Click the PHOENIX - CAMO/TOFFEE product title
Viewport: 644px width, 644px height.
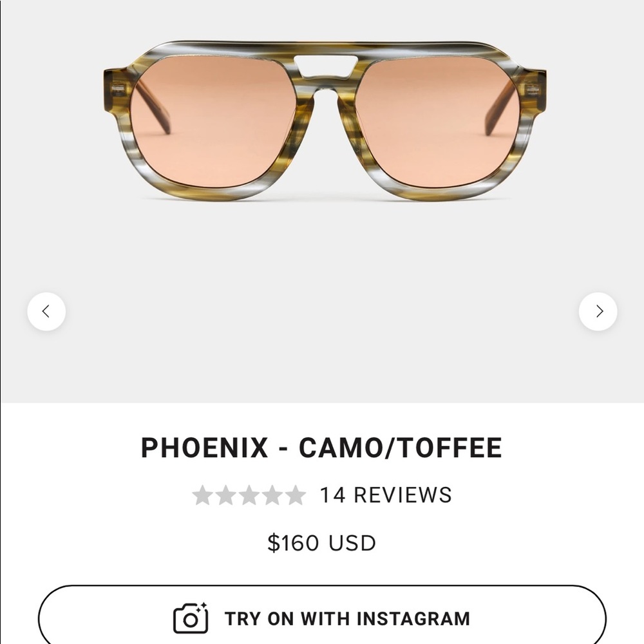(322, 446)
